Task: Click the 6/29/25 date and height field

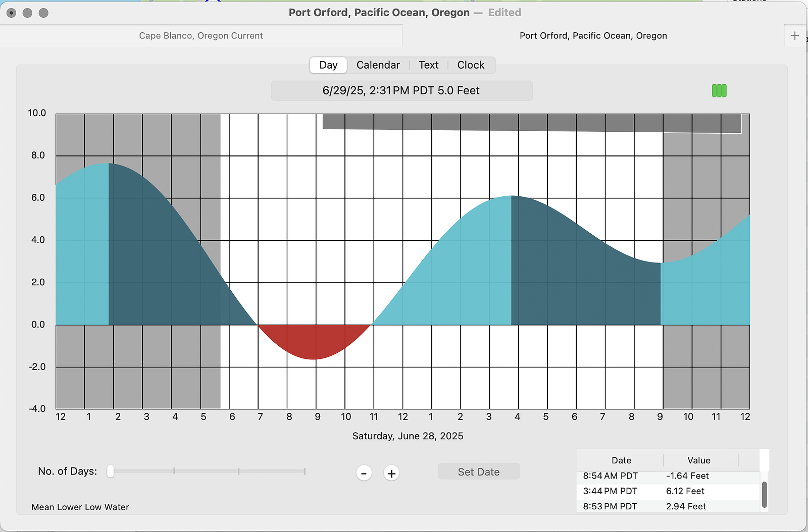Action: pyautogui.click(x=401, y=91)
